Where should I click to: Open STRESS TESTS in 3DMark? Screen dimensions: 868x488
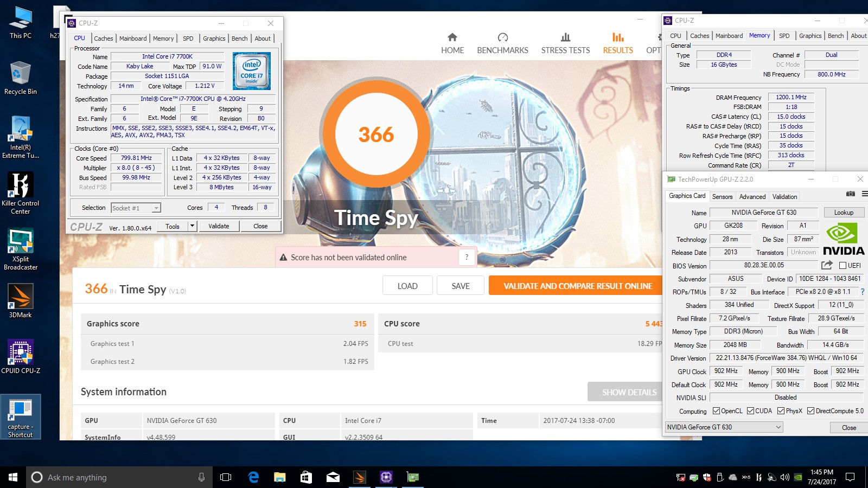pos(565,44)
